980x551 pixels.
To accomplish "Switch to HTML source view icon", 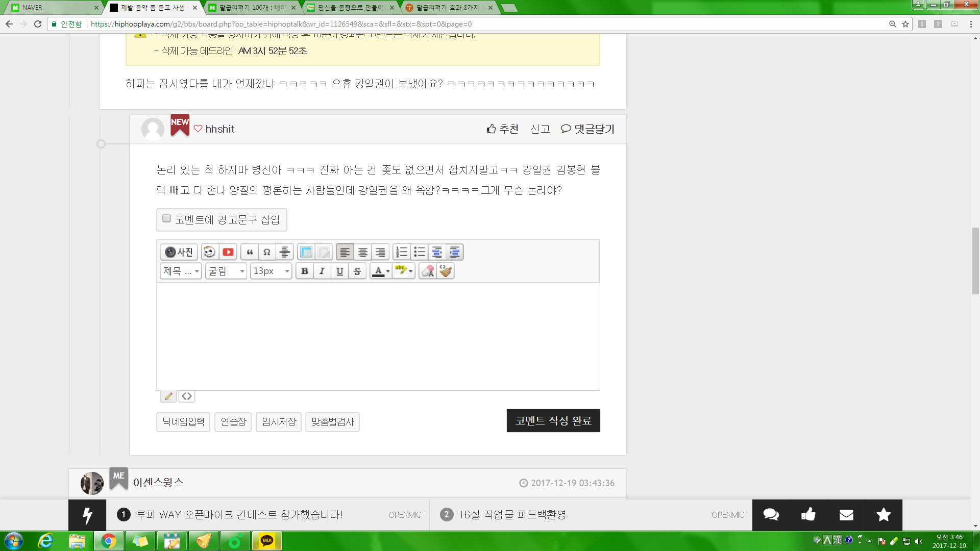I will tap(187, 396).
